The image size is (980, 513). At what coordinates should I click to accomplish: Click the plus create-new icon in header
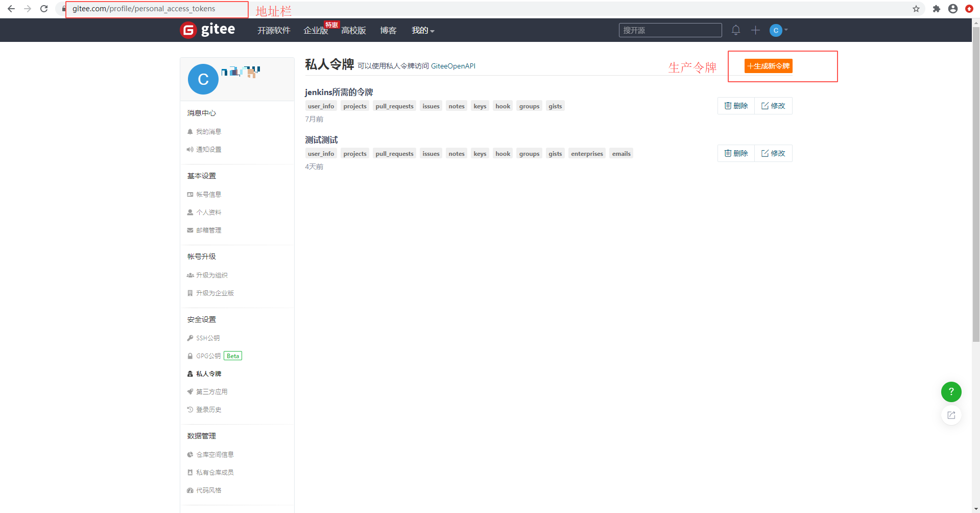click(755, 30)
